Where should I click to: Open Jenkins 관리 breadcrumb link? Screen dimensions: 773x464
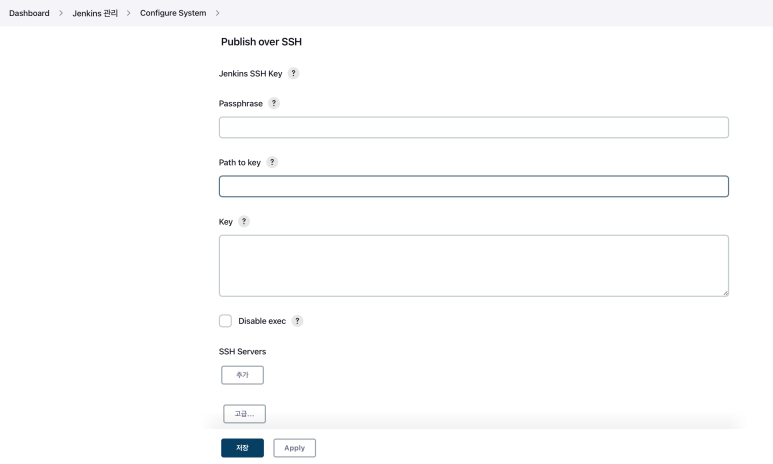(x=95, y=13)
